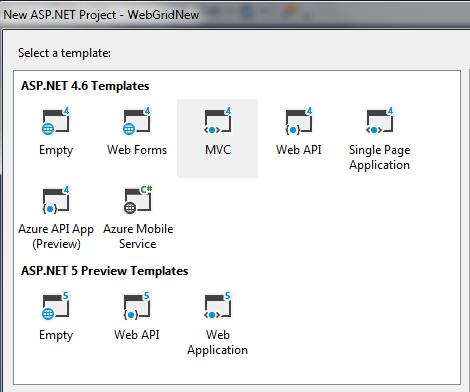Pick the ASP.NET 4.6 Web API template icon
470x392 pixels.
pyautogui.click(x=299, y=121)
